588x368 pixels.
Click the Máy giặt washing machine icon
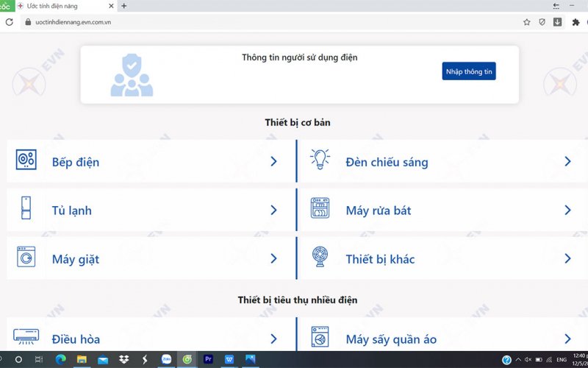(x=26, y=257)
